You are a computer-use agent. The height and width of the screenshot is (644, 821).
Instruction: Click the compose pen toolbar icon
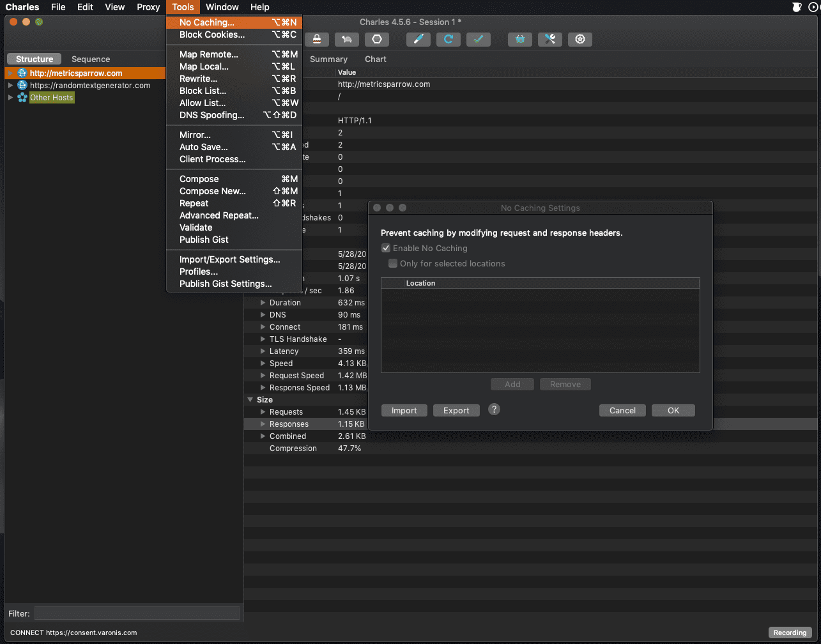418,40
